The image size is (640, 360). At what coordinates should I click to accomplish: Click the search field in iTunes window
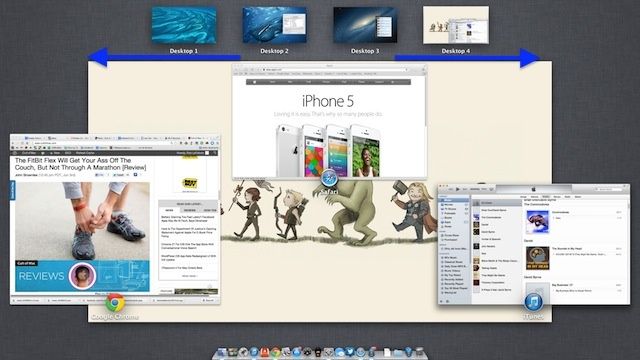pos(609,189)
